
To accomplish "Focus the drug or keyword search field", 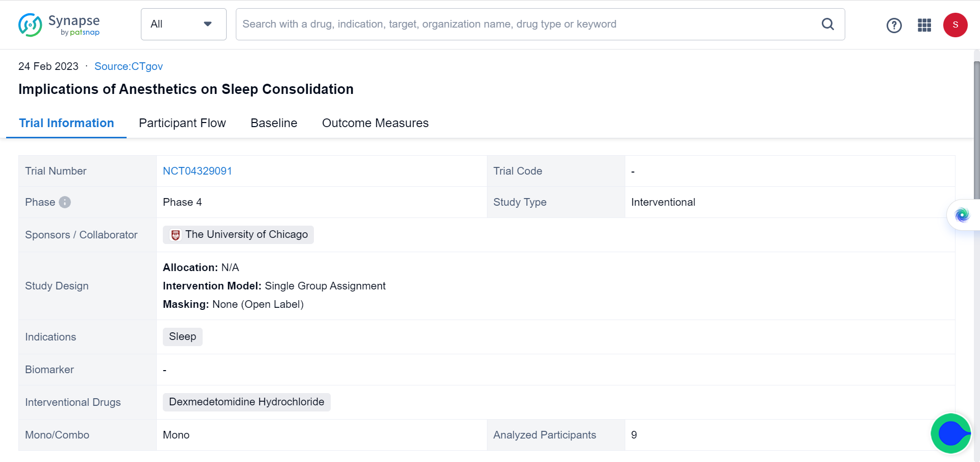I will click(x=526, y=24).
